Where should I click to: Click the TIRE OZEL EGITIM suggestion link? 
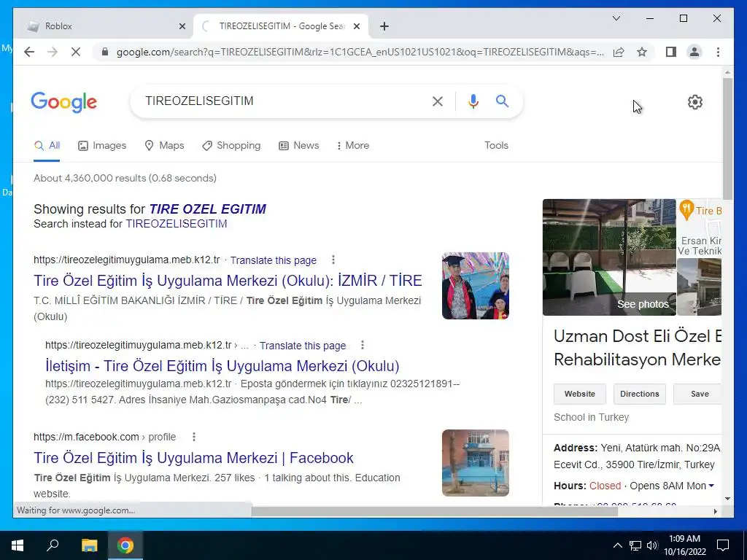(208, 209)
